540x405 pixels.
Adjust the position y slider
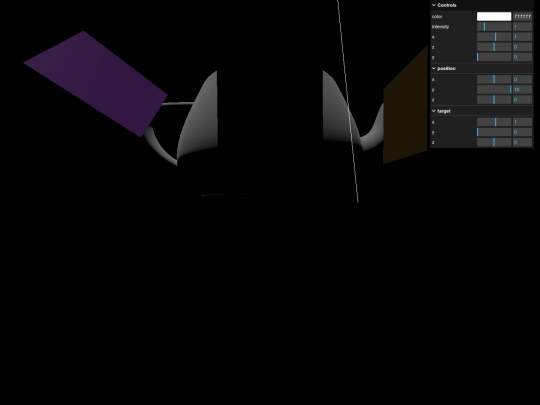(x=494, y=90)
